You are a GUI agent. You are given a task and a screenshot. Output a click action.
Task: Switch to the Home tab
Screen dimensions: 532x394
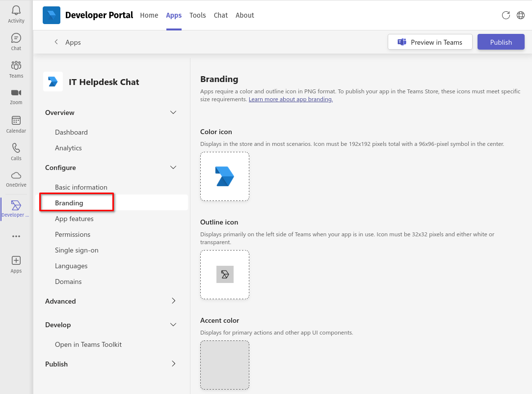point(149,15)
